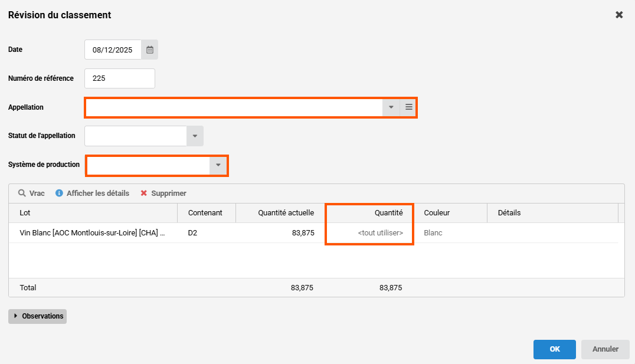This screenshot has height=364, width=635.
Task: Click into the Date field
Action: click(113, 50)
